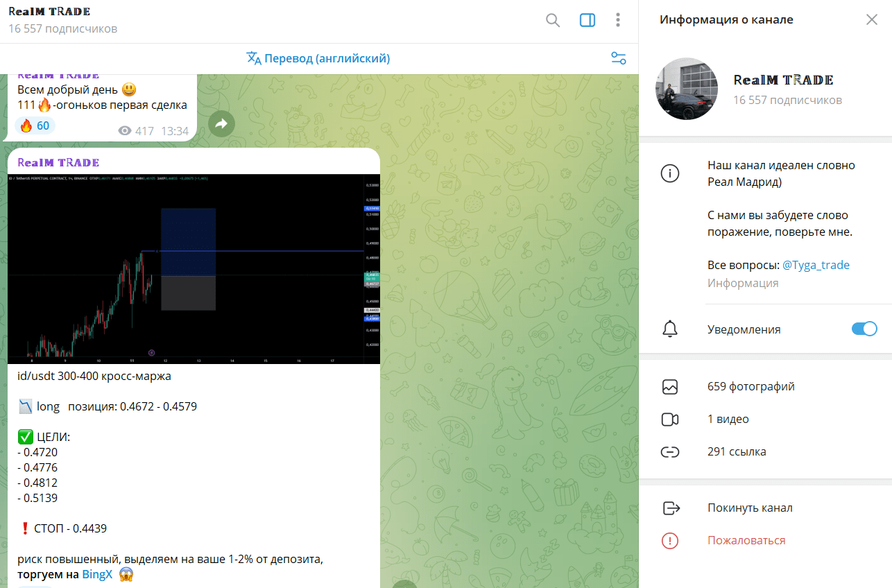Open the three-dot more options menu
This screenshot has height=588, width=892.
coord(617,20)
